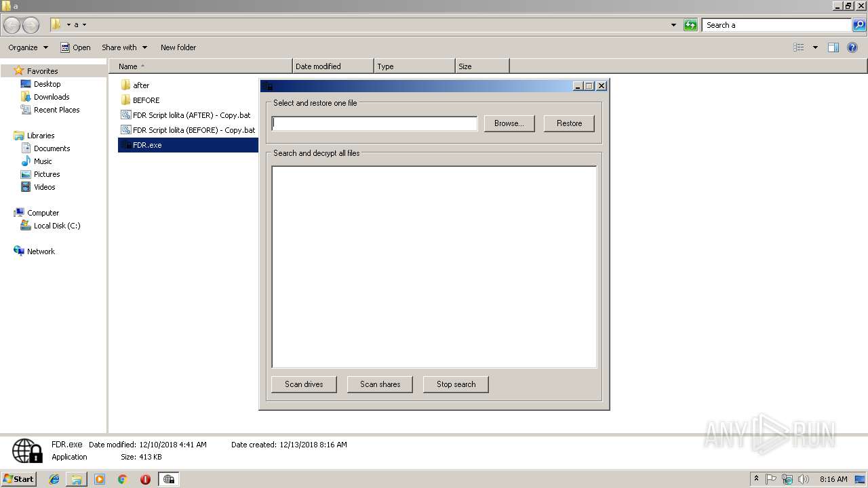Open Windows Media Player taskbar icon
Image resolution: width=868 pixels, height=488 pixels.
coord(100,479)
